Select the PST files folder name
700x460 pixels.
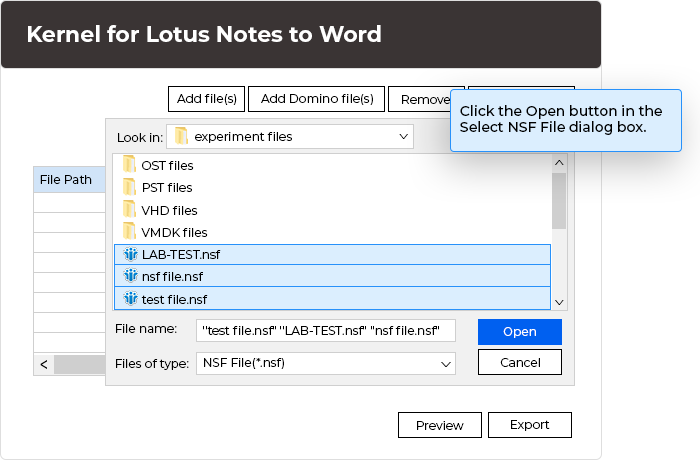point(167,188)
